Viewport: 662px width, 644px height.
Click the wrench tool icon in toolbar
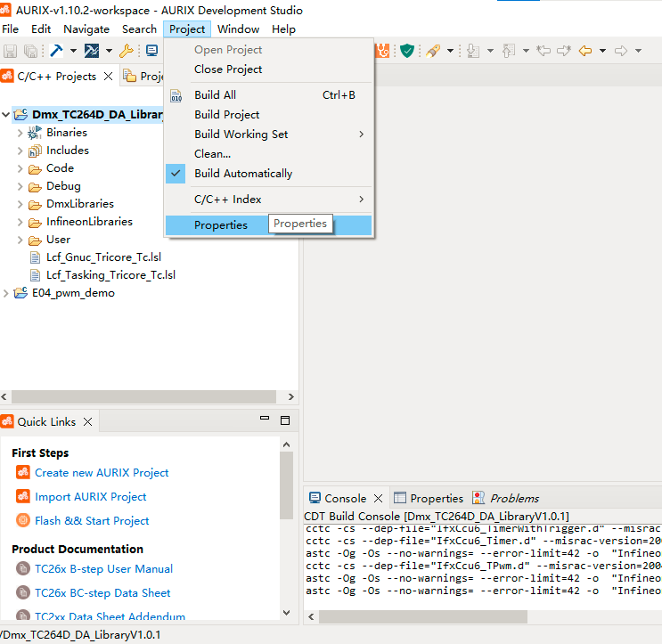127,51
